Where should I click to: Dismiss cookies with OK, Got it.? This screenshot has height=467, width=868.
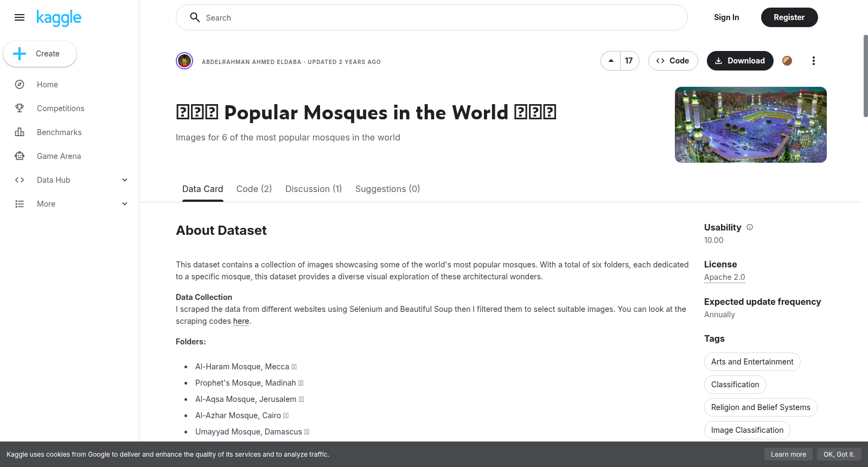pos(839,455)
